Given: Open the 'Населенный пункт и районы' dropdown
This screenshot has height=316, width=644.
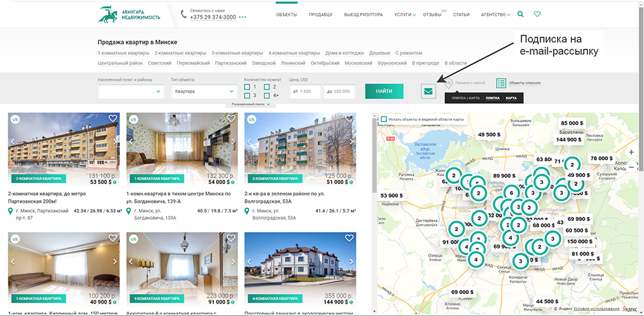Looking at the screenshot, I should pyautogui.click(x=131, y=91).
